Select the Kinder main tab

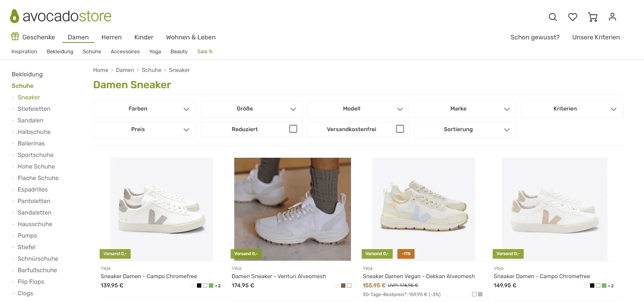(144, 37)
